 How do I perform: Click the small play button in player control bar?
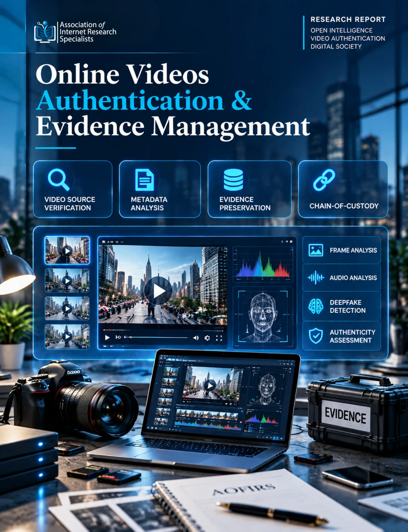[107, 338]
